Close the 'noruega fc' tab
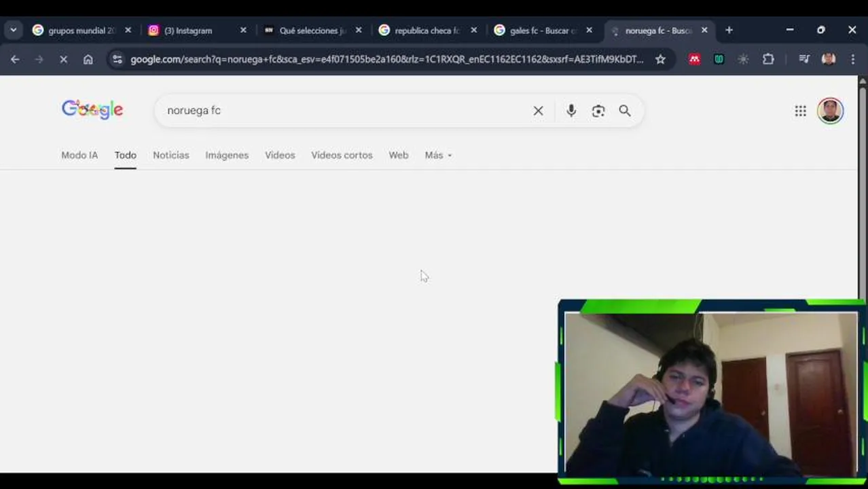 [704, 31]
